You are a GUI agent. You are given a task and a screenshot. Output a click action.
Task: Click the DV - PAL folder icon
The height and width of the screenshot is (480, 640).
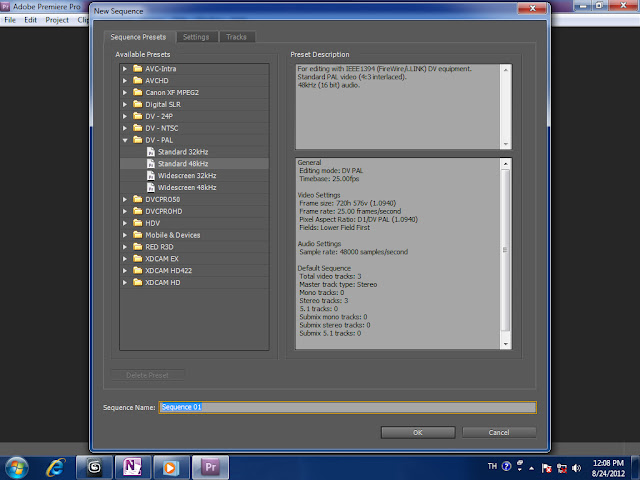[x=138, y=140]
